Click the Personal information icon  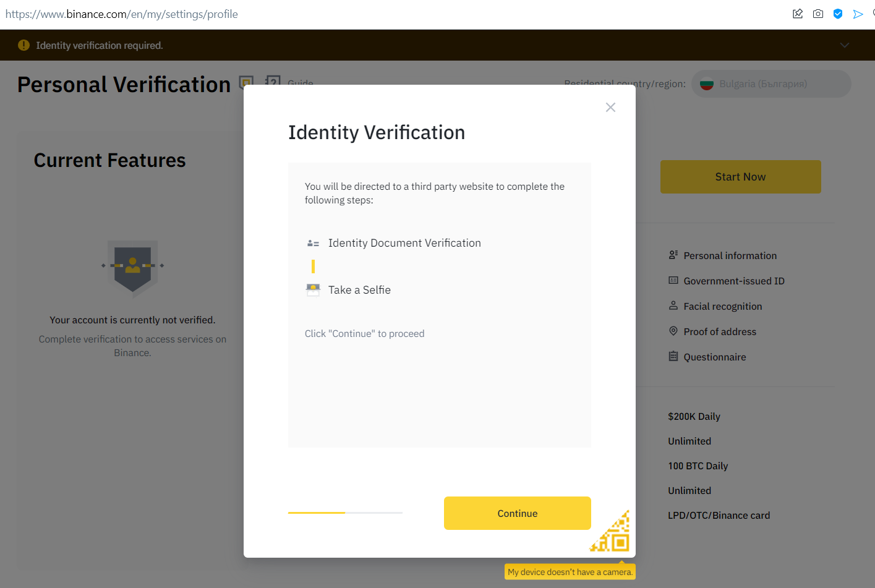pos(673,255)
